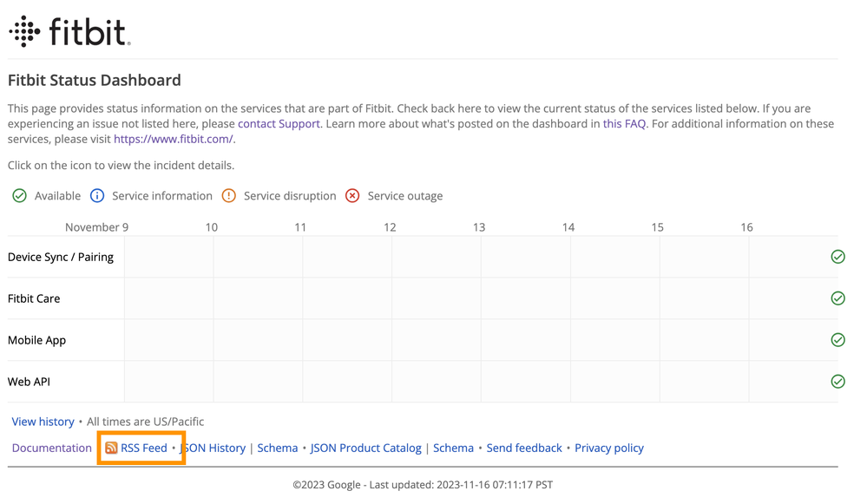The image size is (867, 504).
Task: Open the contact Support link
Action: click(x=279, y=124)
